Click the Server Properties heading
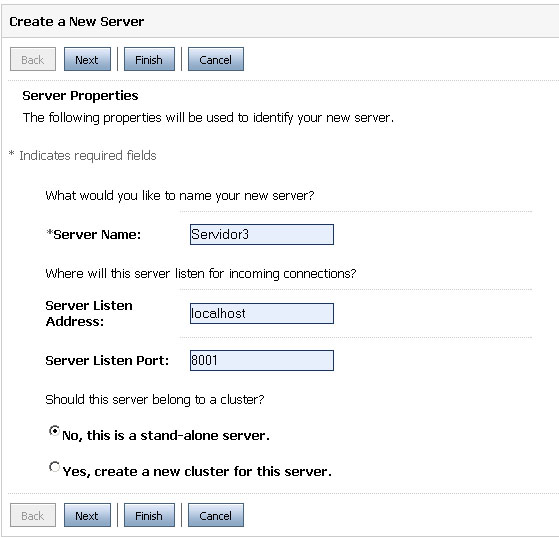 (x=80, y=96)
